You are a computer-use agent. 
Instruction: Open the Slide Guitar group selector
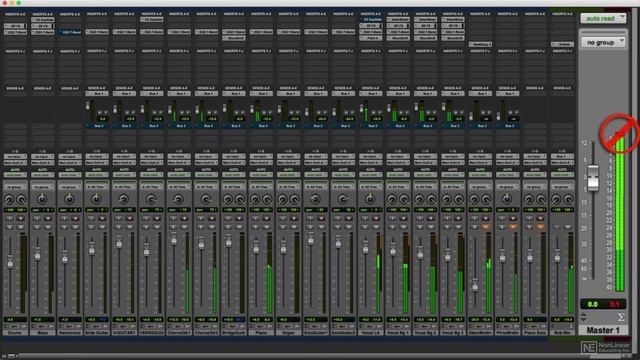97,187
